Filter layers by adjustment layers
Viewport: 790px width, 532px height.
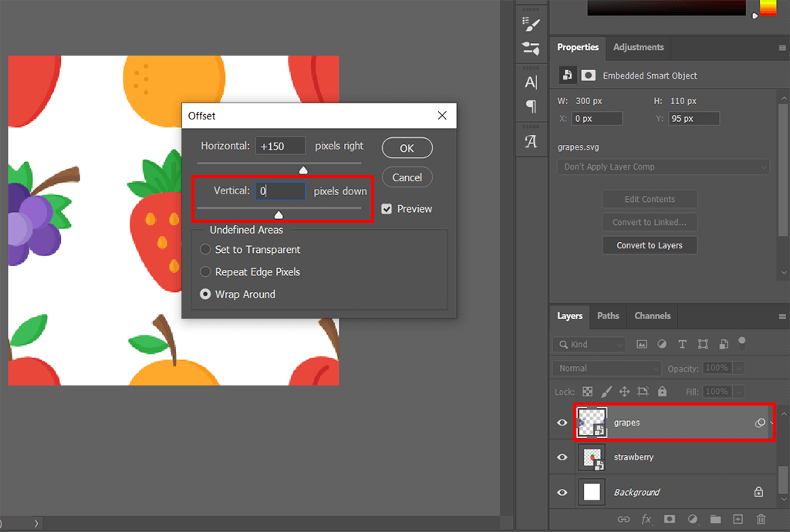point(662,345)
